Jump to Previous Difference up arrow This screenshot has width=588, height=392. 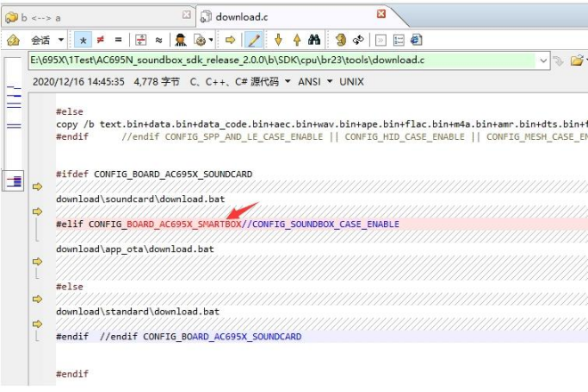pyautogui.click(x=297, y=40)
